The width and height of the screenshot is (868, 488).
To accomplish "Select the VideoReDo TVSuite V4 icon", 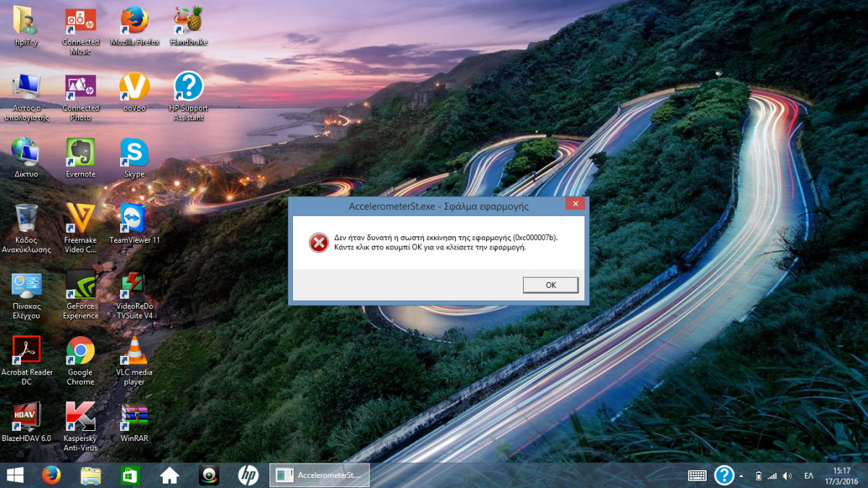I will tap(135, 295).
